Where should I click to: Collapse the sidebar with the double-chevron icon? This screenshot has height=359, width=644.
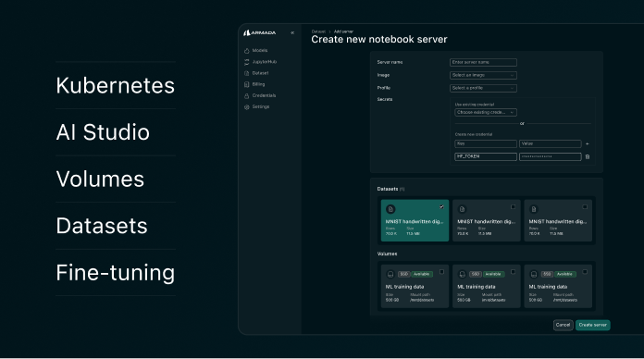[292, 33]
